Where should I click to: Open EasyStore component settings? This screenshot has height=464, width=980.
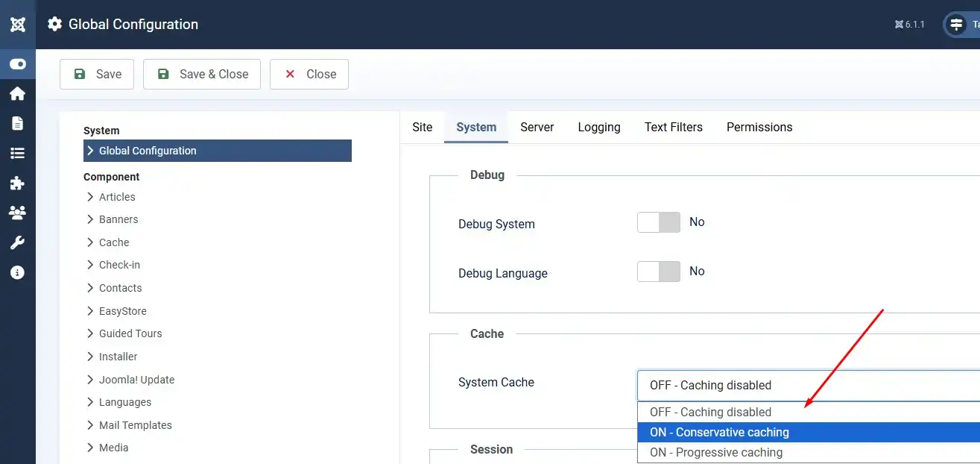[x=123, y=311]
